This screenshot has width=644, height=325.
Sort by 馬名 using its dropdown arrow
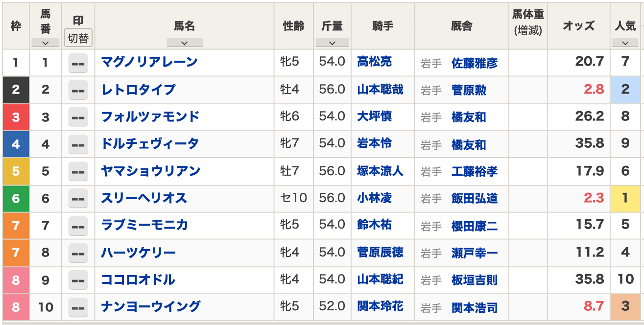184,43
